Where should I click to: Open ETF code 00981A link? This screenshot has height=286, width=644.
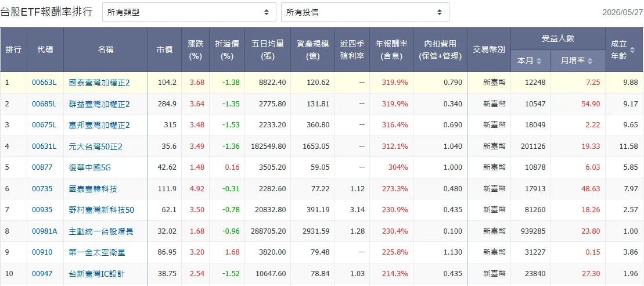point(44,231)
